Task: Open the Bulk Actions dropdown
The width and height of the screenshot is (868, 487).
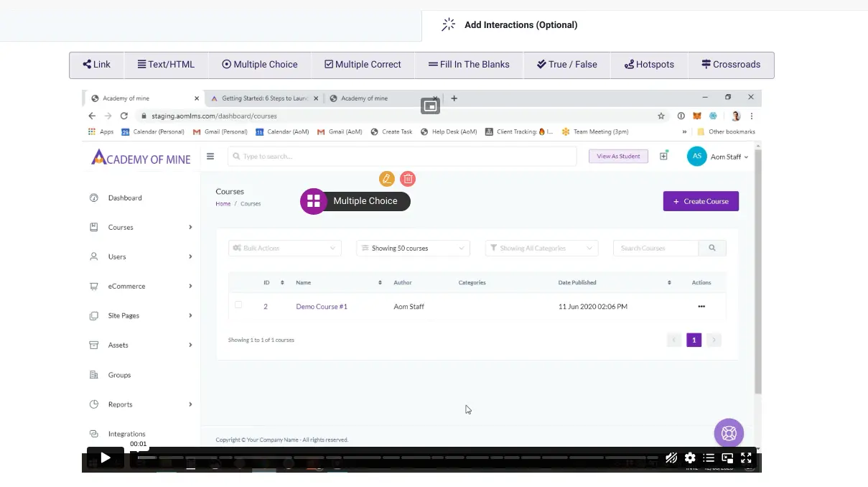Action: (284, 247)
